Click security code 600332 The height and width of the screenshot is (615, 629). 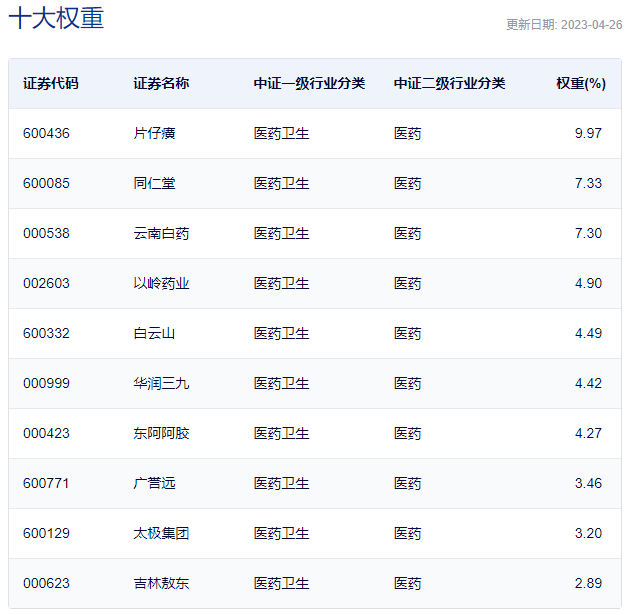pos(46,333)
